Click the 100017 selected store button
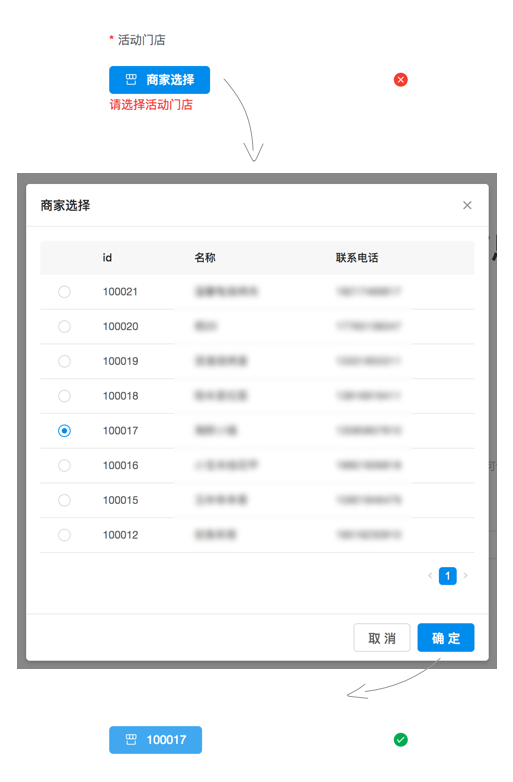Image resolution: width=513 pixels, height=782 pixels. point(156,740)
